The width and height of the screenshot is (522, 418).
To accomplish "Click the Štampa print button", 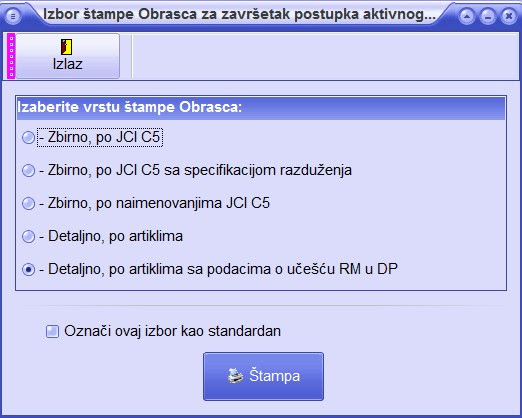I will (x=263, y=376).
